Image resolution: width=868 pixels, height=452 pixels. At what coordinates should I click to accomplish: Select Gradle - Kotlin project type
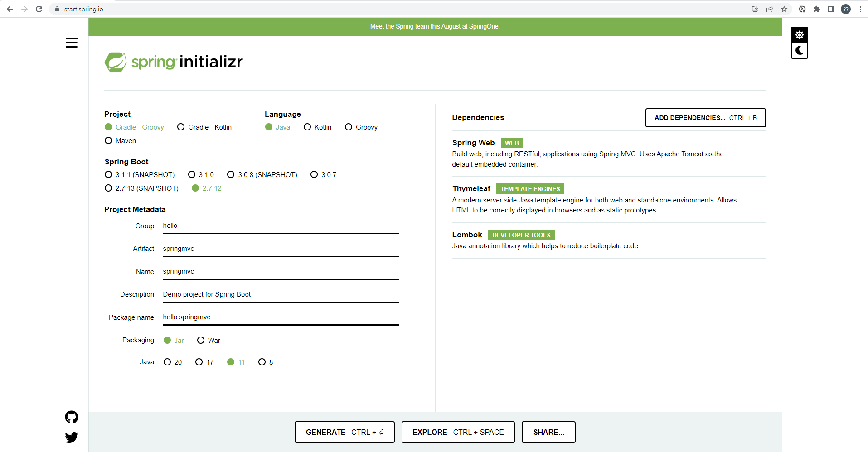point(204,127)
